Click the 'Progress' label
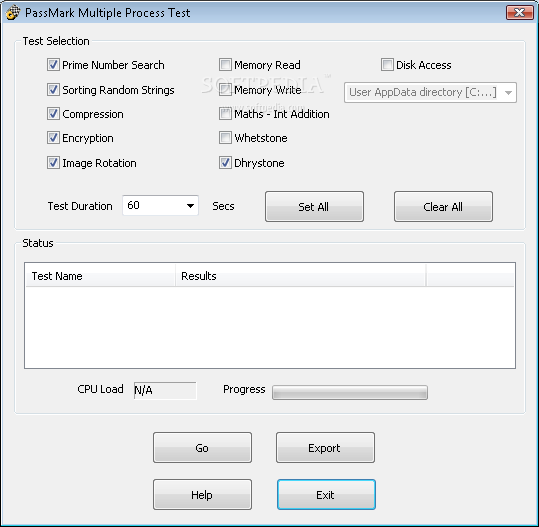 [244, 389]
